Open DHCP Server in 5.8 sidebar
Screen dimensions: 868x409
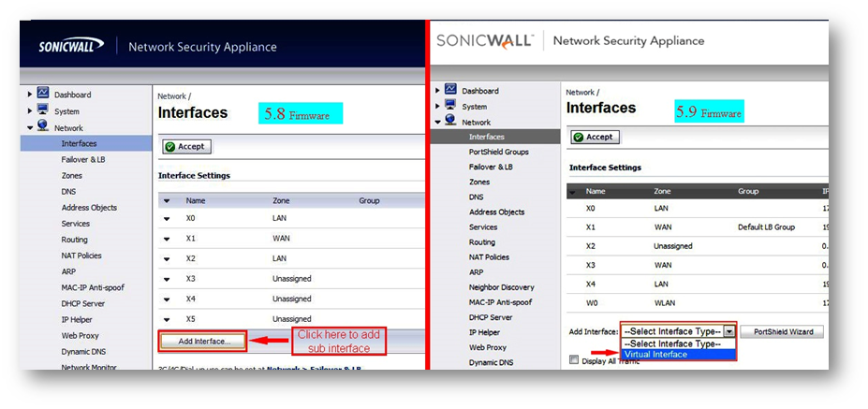[x=83, y=303]
